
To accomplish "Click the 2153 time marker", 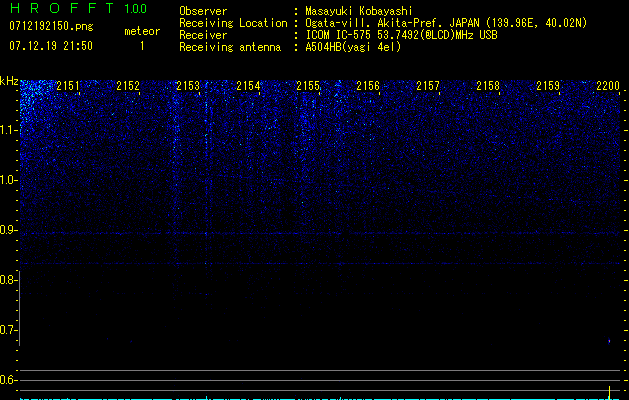I will [188, 86].
